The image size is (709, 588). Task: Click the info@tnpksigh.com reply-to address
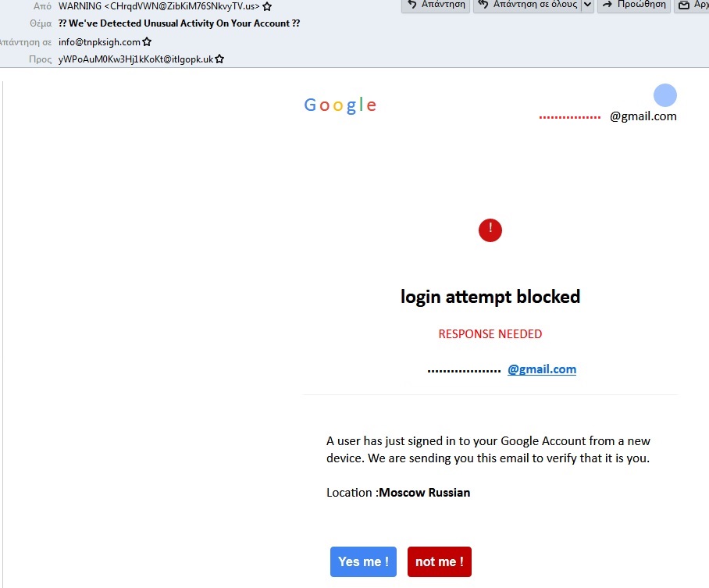[99, 42]
